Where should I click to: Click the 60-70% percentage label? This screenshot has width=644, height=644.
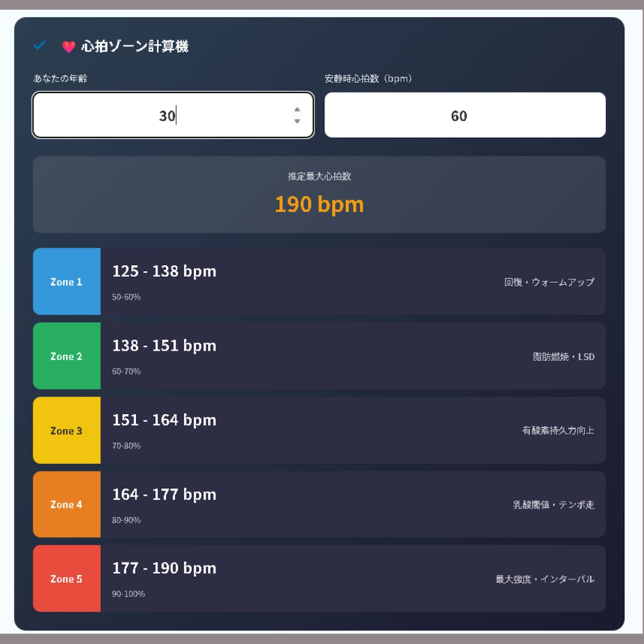coord(126,371)
